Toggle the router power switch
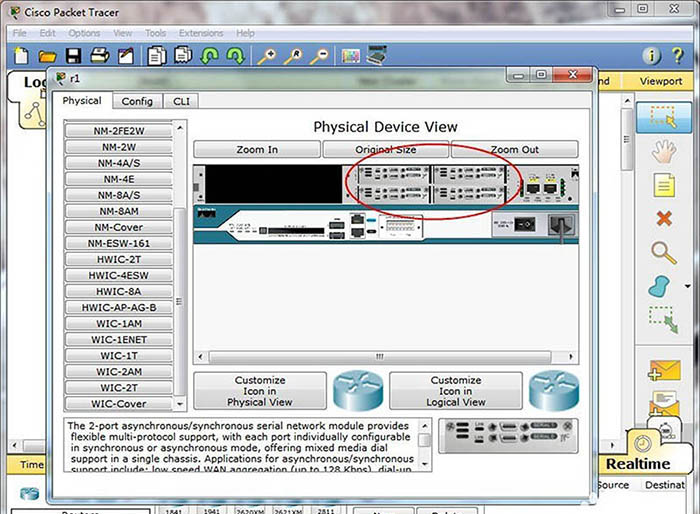The width and height of the screenshot is (700, 514). click(525, 224)
